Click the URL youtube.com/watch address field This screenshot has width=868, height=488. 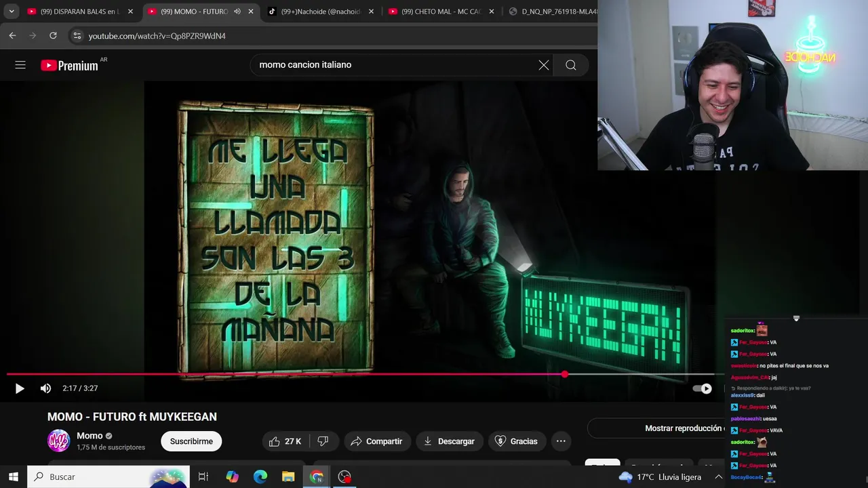click(x=157, y=36)
